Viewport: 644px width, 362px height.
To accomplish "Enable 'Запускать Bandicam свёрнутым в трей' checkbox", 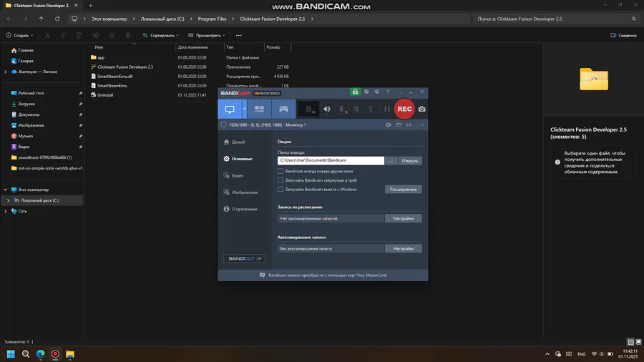I will [x=280, y=180].
